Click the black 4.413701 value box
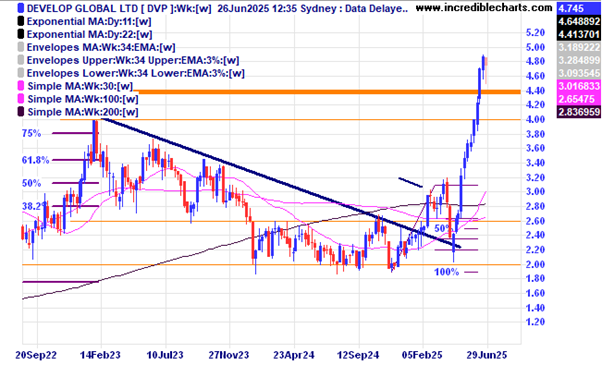Screen dimensions: 602x365 point(578,34)
